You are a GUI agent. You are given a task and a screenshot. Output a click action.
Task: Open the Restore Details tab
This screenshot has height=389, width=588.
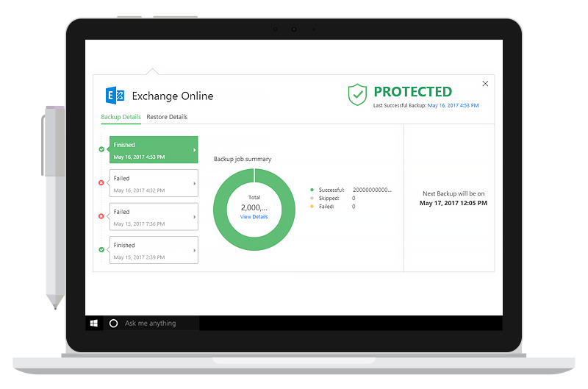click(x=167, y=117)
